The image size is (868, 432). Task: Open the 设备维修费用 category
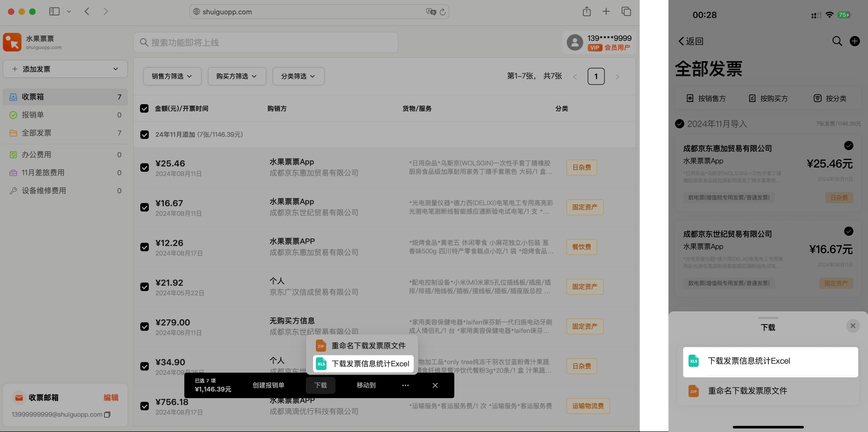coord(65,191)
